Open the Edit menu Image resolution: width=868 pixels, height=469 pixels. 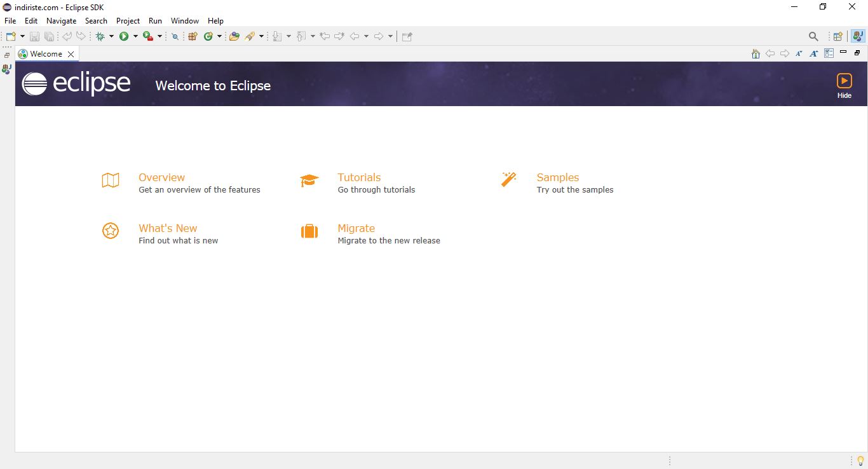(x=31, y=21)
